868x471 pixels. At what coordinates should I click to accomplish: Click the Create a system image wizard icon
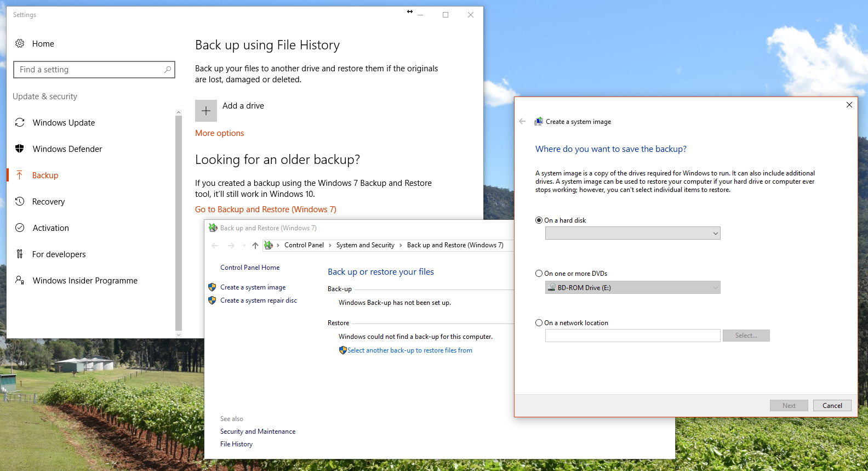tap(539, 121)
